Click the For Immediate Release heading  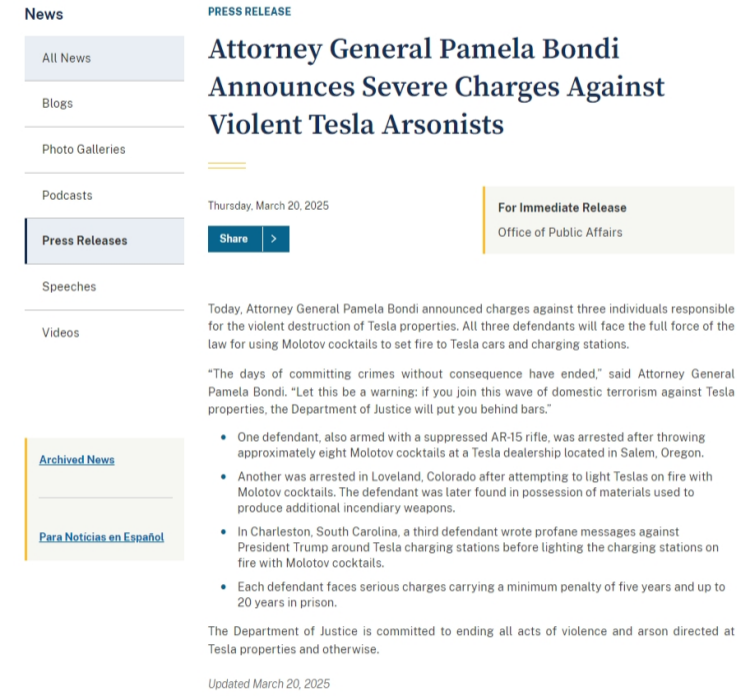(x=562, y=208)
